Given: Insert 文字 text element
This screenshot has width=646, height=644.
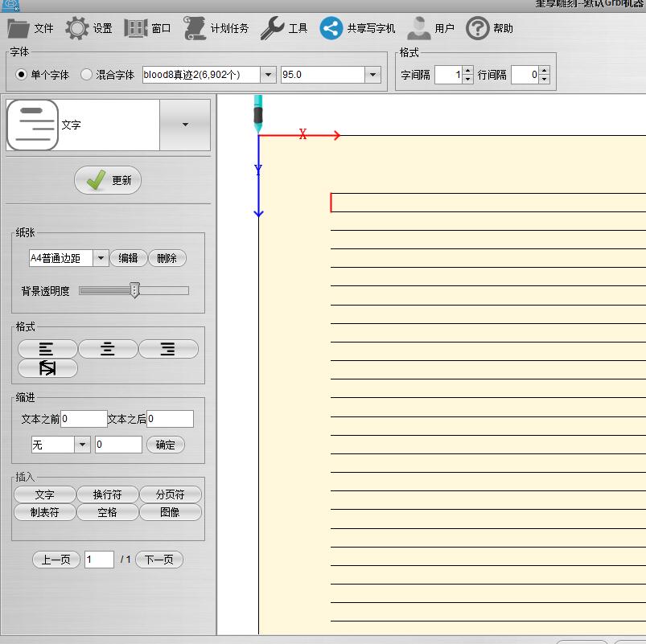Looking at the screenshot, I should (45, 494).
